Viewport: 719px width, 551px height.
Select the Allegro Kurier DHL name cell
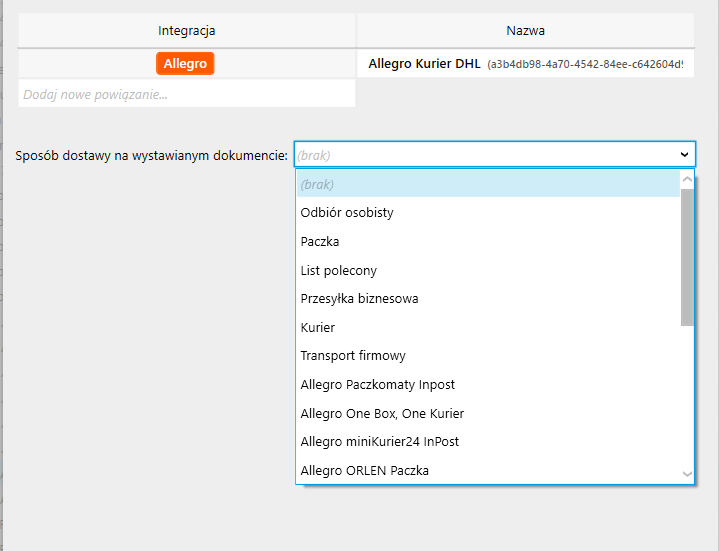pyautogui.click(x=525, y=64)
